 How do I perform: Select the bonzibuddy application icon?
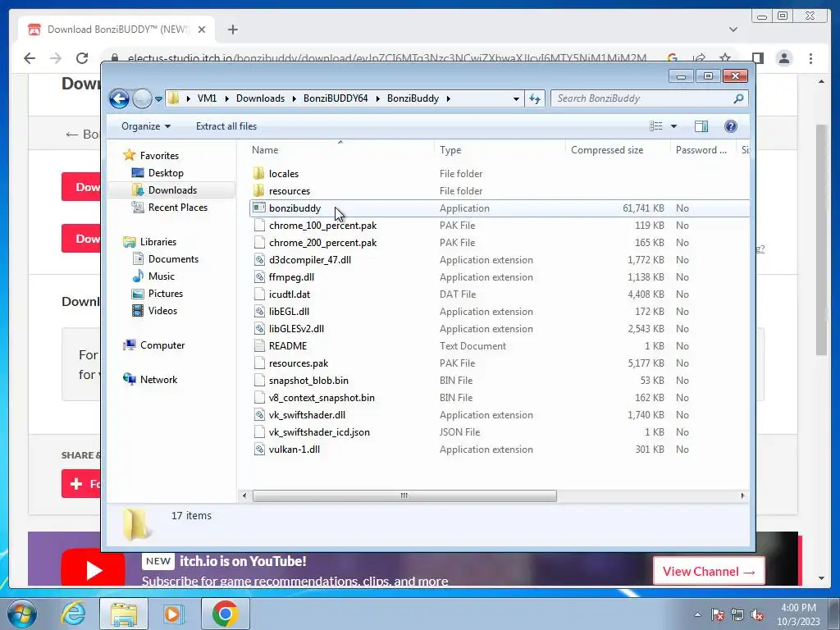point(258,208)
